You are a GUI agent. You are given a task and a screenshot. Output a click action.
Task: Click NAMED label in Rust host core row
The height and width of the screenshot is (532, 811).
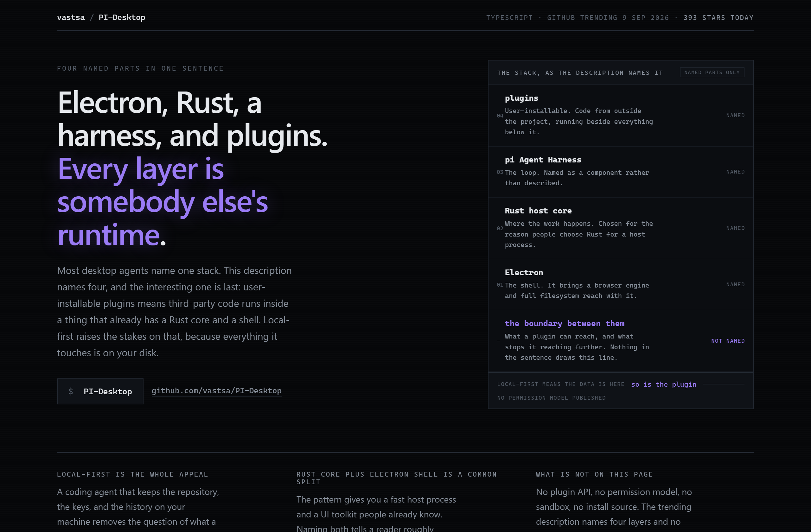point(735,228)
